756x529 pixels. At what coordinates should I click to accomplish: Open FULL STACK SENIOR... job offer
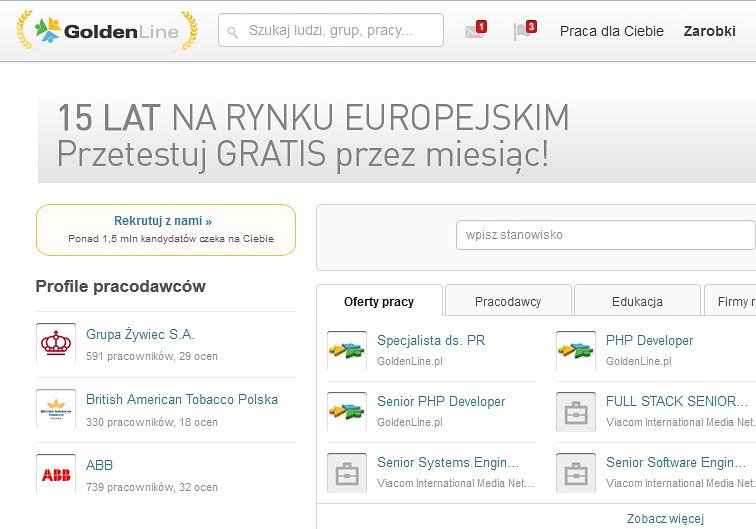point(677,401)
